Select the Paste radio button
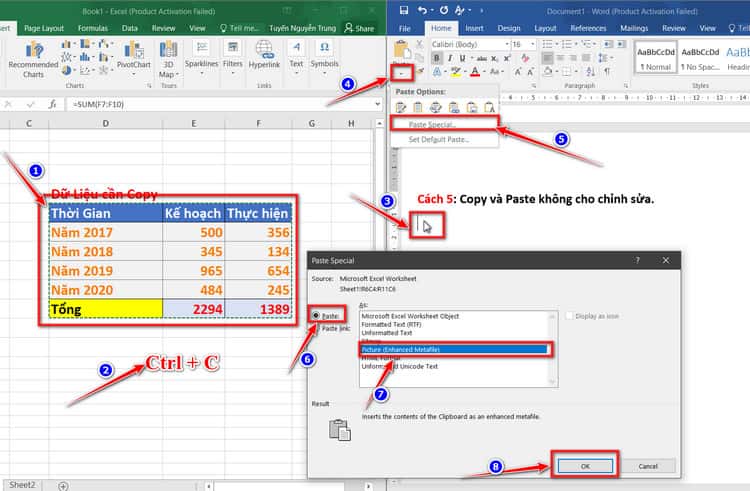This screenshot has height=491, width=750. (315, 314)
